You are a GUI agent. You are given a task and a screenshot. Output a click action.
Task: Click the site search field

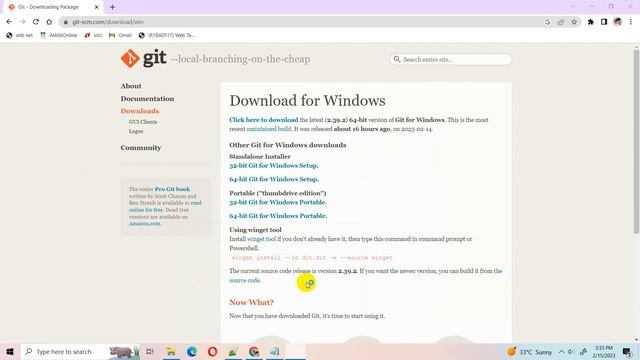(x=451, y=60)
